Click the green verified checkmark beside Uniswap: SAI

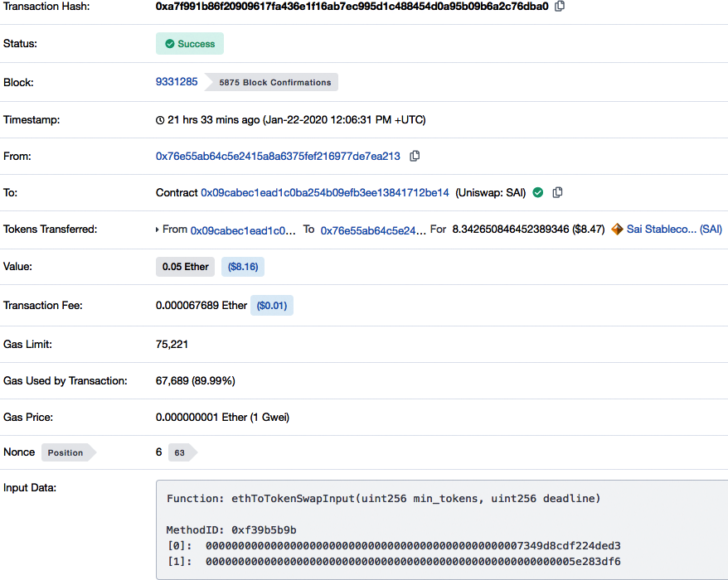pos(537,192)
